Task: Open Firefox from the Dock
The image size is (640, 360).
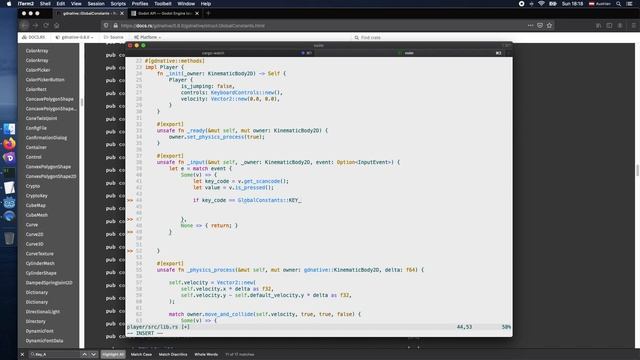Action: [x=9, y=144]
